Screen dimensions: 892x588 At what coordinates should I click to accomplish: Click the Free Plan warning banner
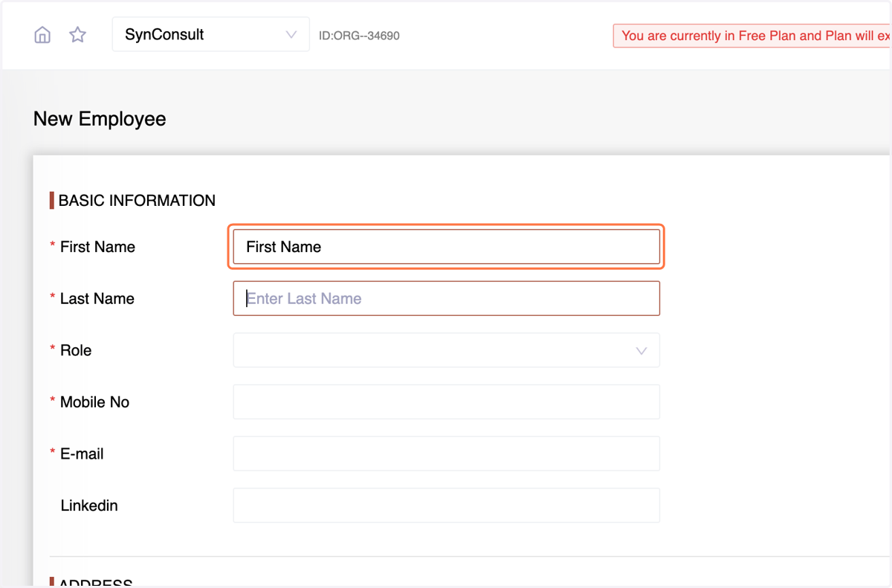(x=752, y=36)
